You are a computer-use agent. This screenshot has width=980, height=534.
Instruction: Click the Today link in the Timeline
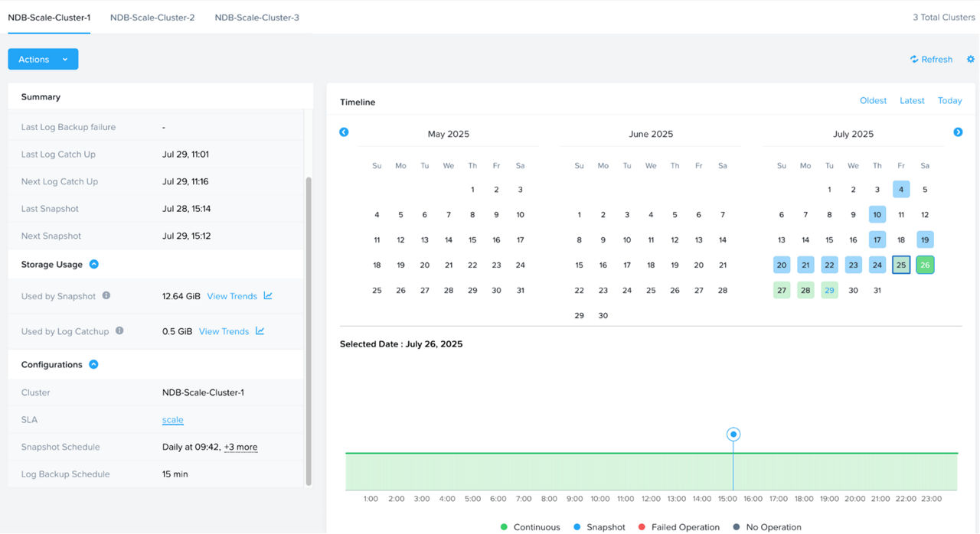tap(949, 100)
